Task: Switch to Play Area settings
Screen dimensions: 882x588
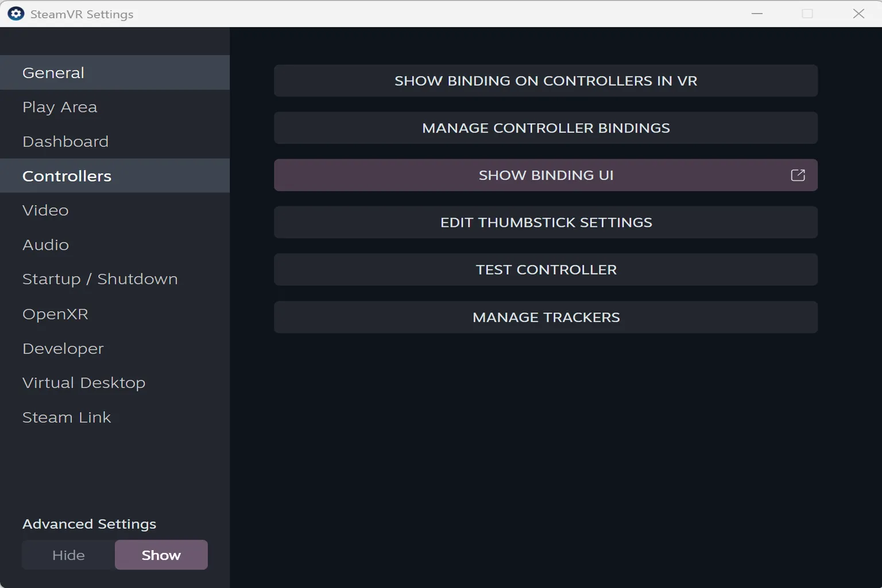Action: 115,107
